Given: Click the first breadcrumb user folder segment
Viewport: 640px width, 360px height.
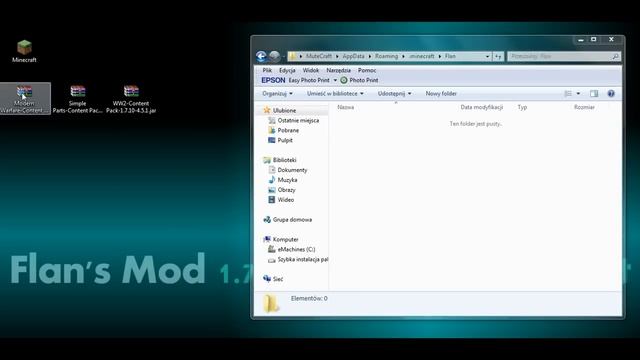Looking at the screenshot, I should pos(319,56).
